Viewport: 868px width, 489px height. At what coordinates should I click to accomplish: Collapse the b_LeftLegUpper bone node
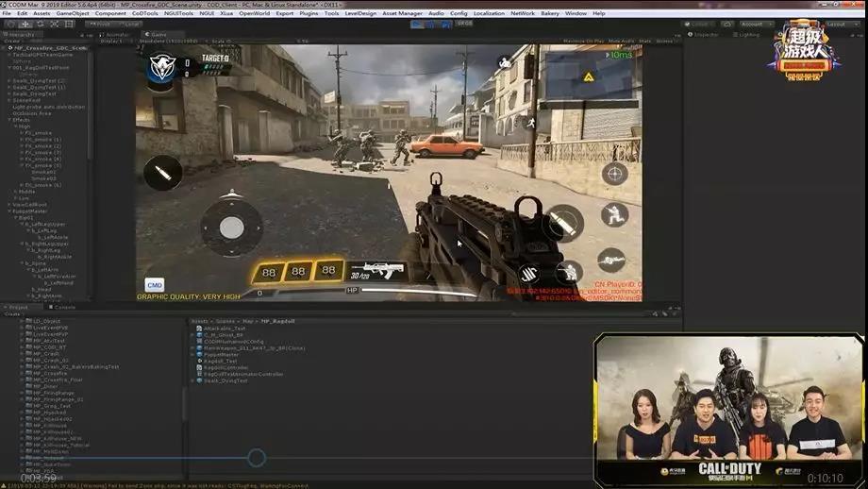click(22, 225)
